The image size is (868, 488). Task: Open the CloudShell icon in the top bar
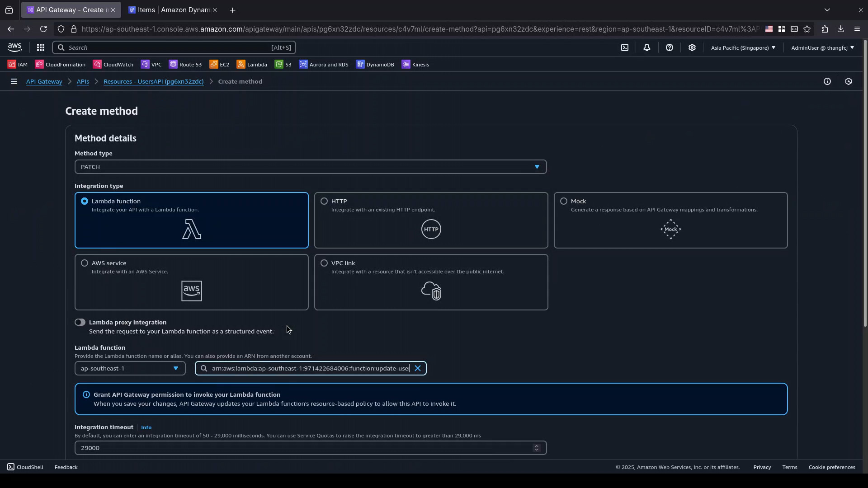[625, 47]
